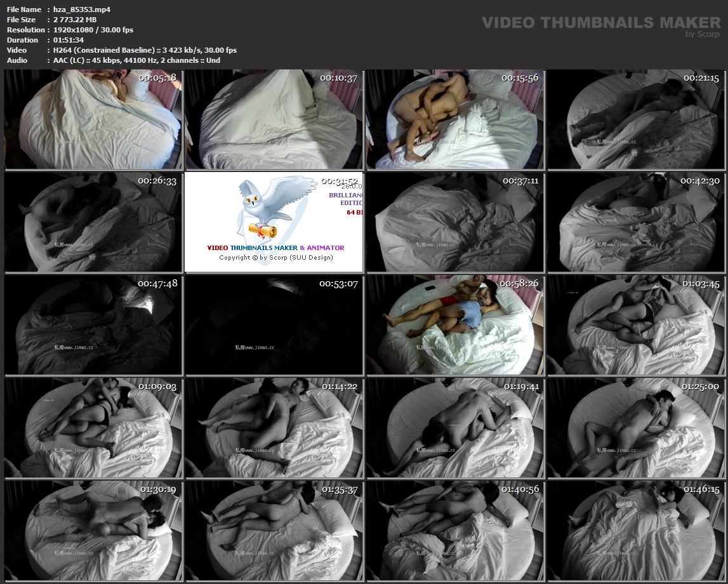This screenshot has width=728, height=584.
Task: Click the 00:53:07 timestamp label
Action: 338,284
